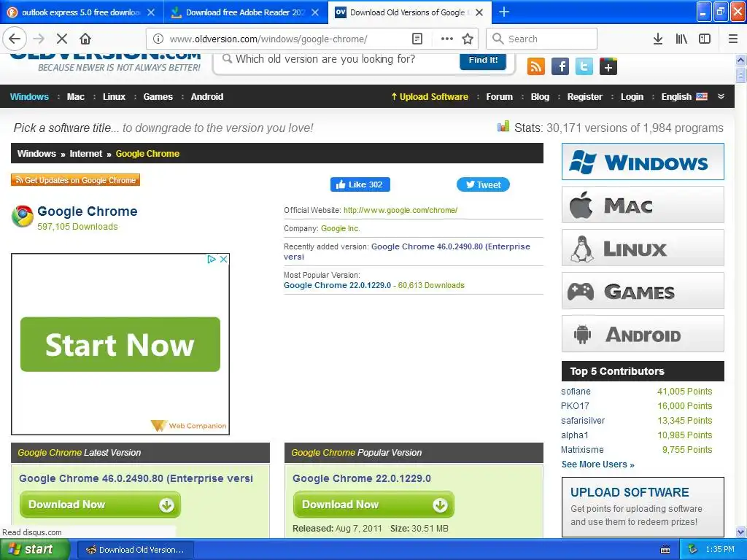747x560 pixels.
Task: Open the AdChoices info icon
Action: click(x=212, y=259)
